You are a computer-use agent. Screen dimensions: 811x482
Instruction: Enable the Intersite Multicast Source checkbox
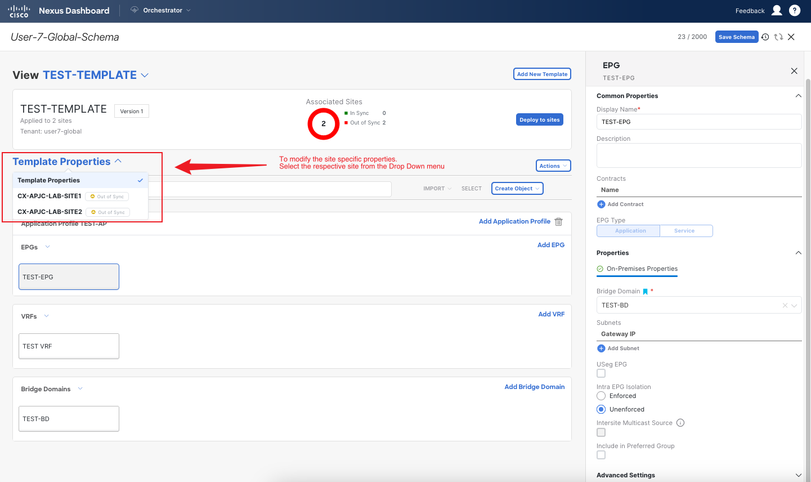coord(600,432)
